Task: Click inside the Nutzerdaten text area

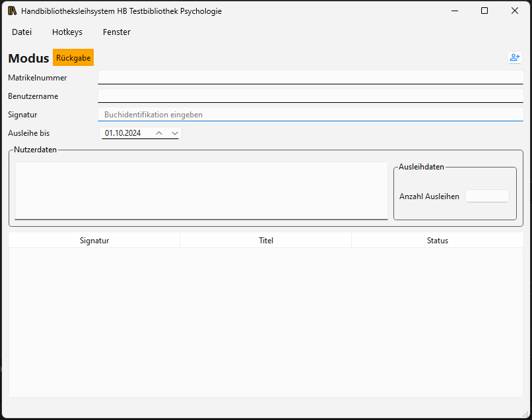Action: [201, 190]
